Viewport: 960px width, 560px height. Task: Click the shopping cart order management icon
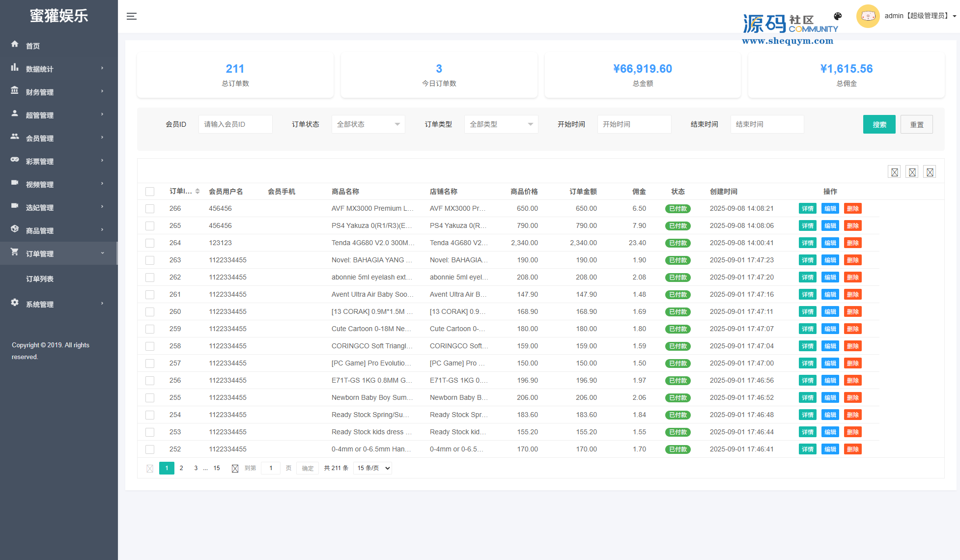pos(15,252)
